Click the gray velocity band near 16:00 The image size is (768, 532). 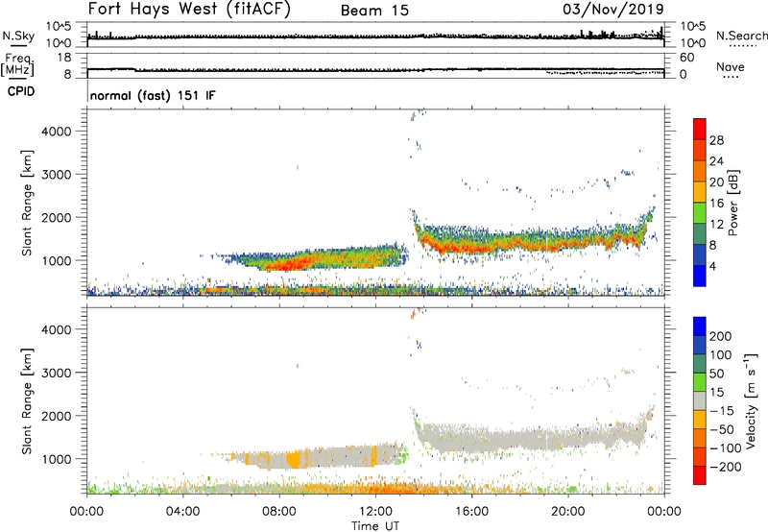[471, 439]
